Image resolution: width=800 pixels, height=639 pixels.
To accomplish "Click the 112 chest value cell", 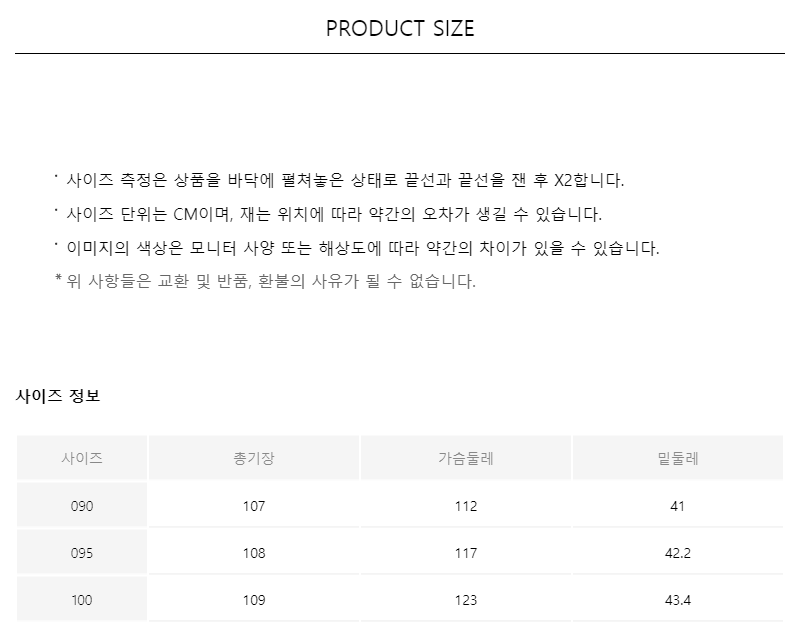I will pos(466,505).
